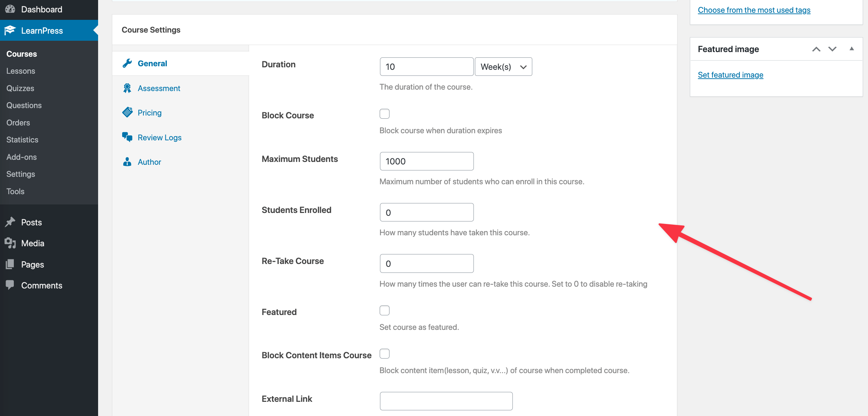
Task: Click Set featured image link
Action: [x=730, y=75]
